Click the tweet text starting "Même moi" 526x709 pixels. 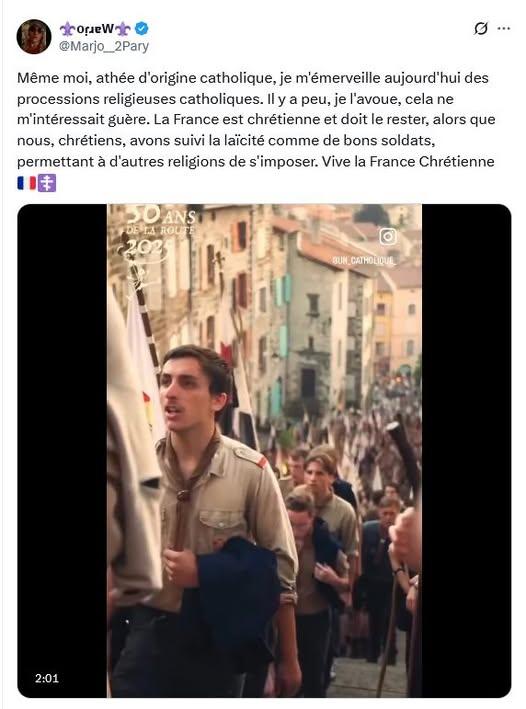coord(258,119)
